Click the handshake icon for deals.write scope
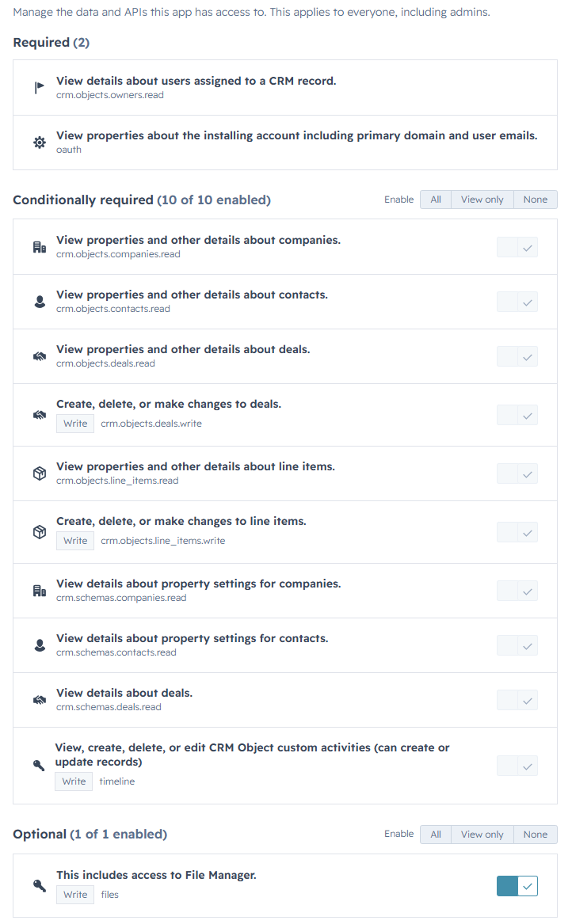Screen dimensions: 572x924 pyautogui.click(x=40, y=415)
